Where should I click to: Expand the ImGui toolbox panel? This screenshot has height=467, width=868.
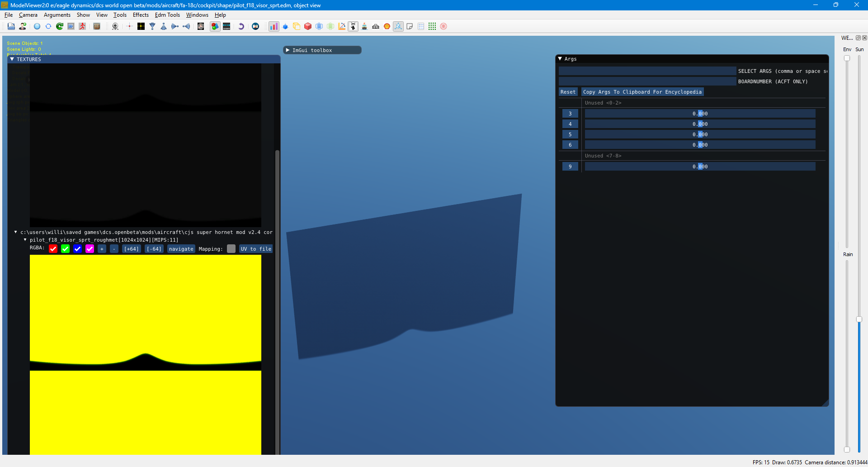[288, 50]
